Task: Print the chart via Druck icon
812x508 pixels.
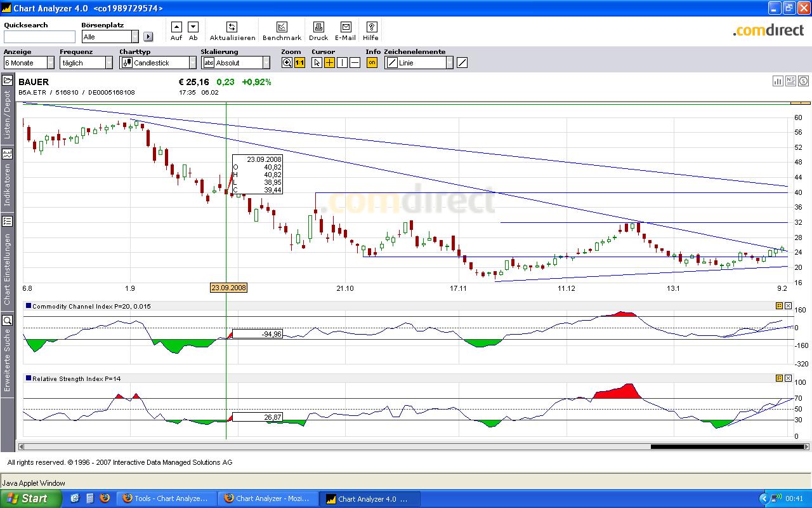Action: [318, 27]
